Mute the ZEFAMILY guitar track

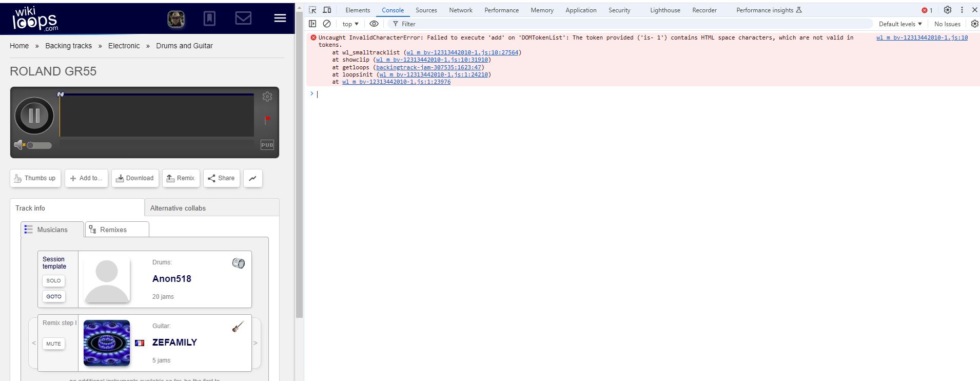pyautogui.click(x=53, y=344)
